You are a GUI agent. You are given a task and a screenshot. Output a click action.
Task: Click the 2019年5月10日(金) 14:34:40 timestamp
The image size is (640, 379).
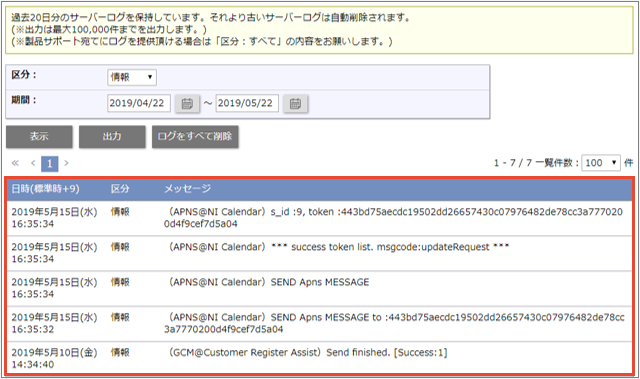(54, 358)
